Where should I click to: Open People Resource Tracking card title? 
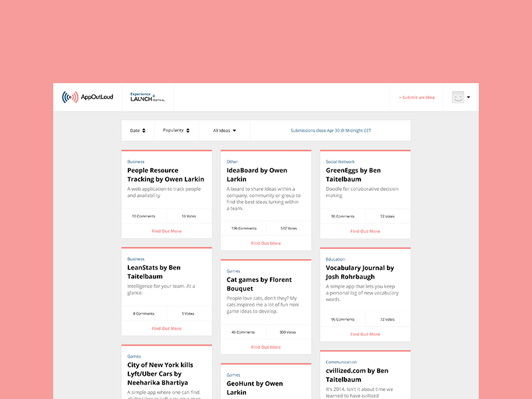(x=166, y=175)
